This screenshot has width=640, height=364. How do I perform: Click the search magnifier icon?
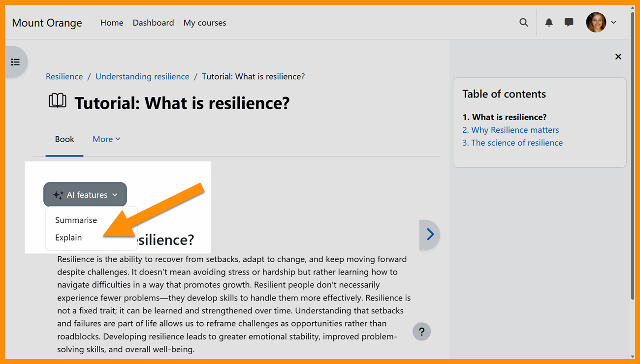click(x=523, y=23)
